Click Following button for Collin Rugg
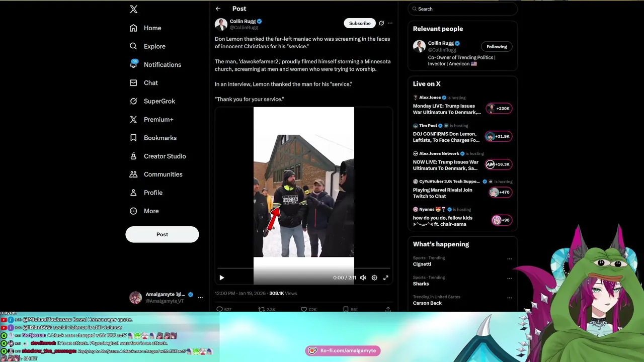Image resolution: width=644 pixels, height=362 pixels. [x=497, y=47]
